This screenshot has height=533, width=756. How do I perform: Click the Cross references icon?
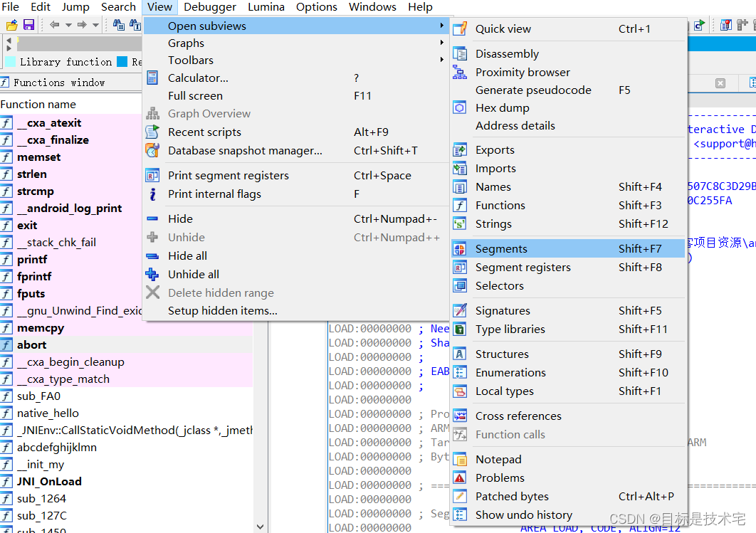460,416
